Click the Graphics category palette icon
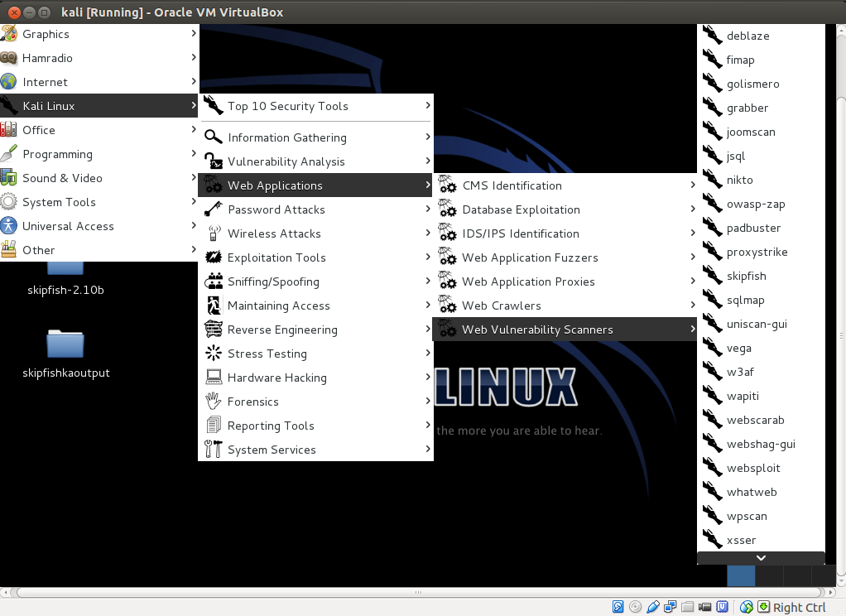 (8, 33)
